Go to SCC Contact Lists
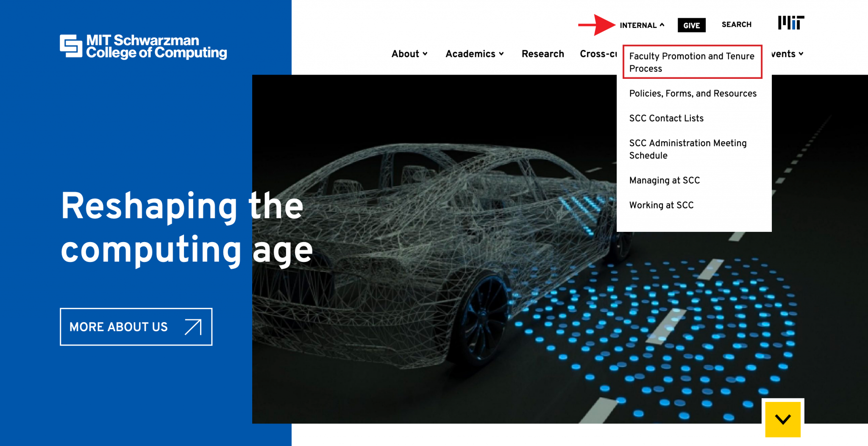868x446 pixels. pyautogui.click(x=666, y=118)
